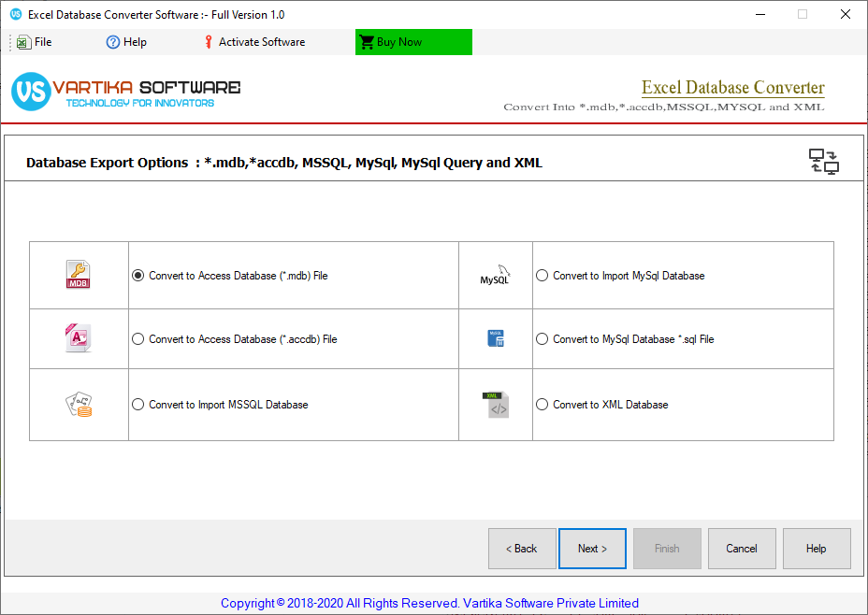This screenshot has height=615, width=868.
Task: Click the Vartika Software VS logo
Action: tap(32, 92)
